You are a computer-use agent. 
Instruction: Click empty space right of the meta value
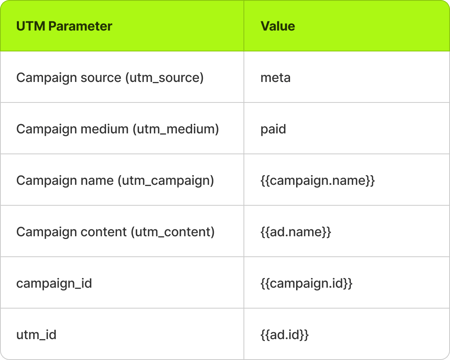pos(370,78)
